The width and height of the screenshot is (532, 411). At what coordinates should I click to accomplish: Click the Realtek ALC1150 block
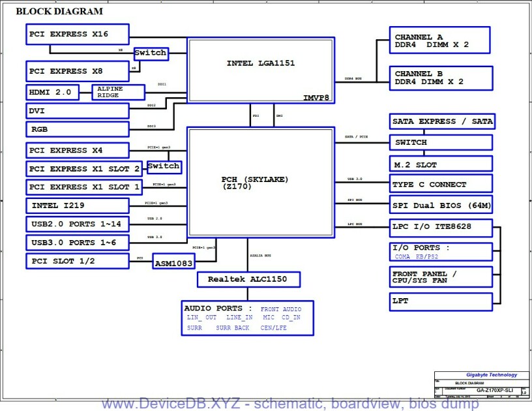click(248, 279)
